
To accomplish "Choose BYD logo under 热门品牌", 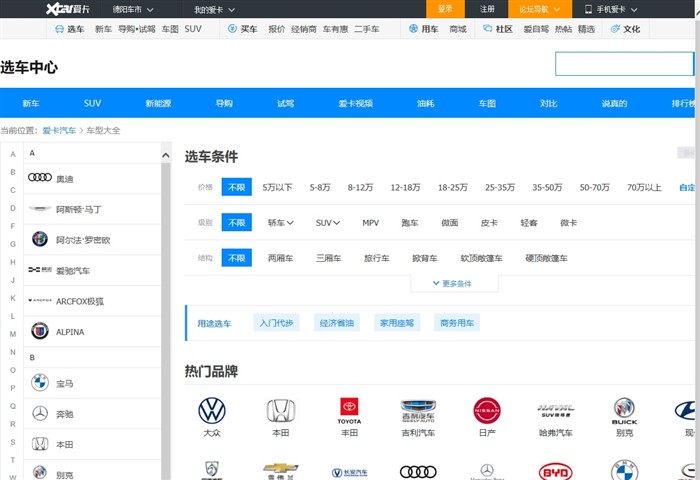I will point(556,472).
